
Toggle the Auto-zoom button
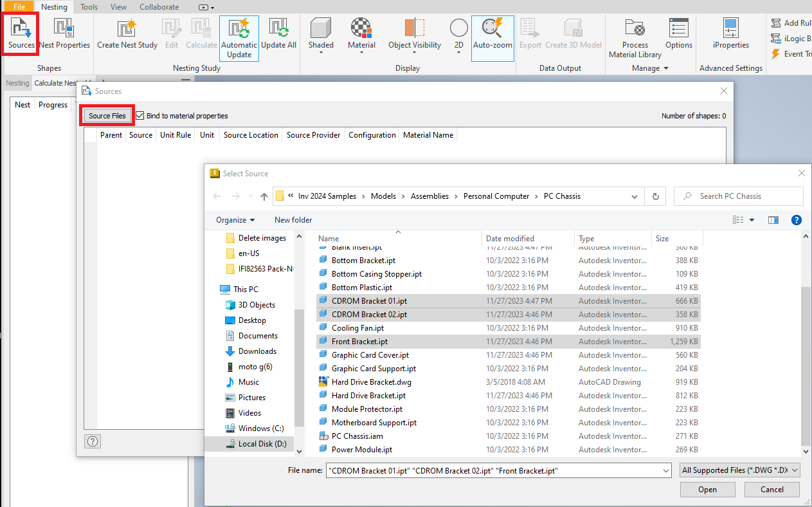(492, 38)
